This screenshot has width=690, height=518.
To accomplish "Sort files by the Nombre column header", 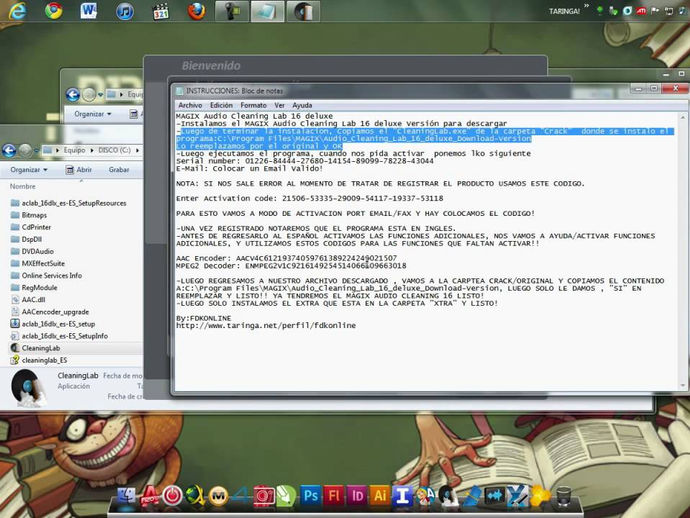I will 22,187.
